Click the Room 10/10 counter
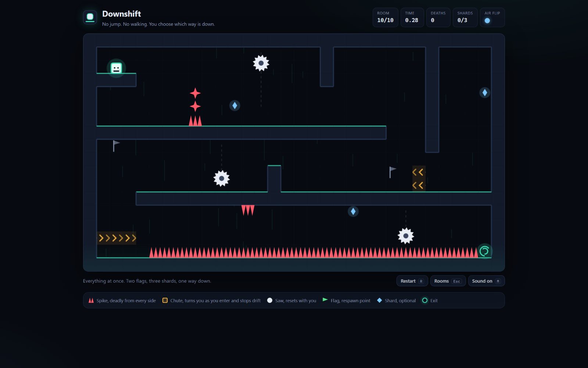588x368 pixels. (x=385, y=17)
